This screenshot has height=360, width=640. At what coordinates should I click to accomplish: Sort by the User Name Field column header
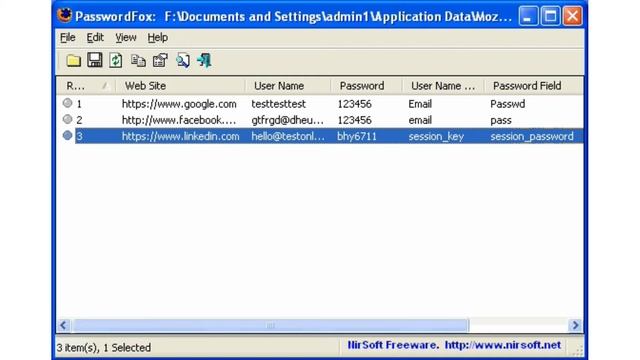[443, 86]
